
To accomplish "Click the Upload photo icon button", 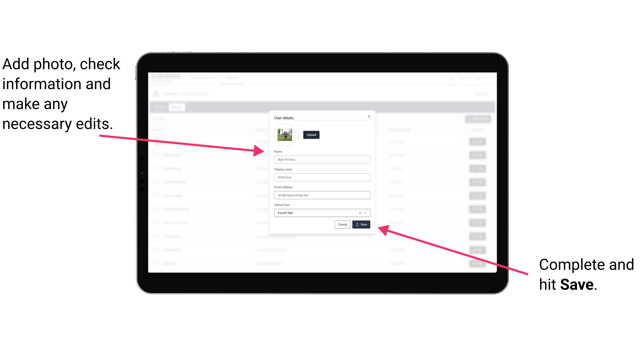I will click(311, 135).
